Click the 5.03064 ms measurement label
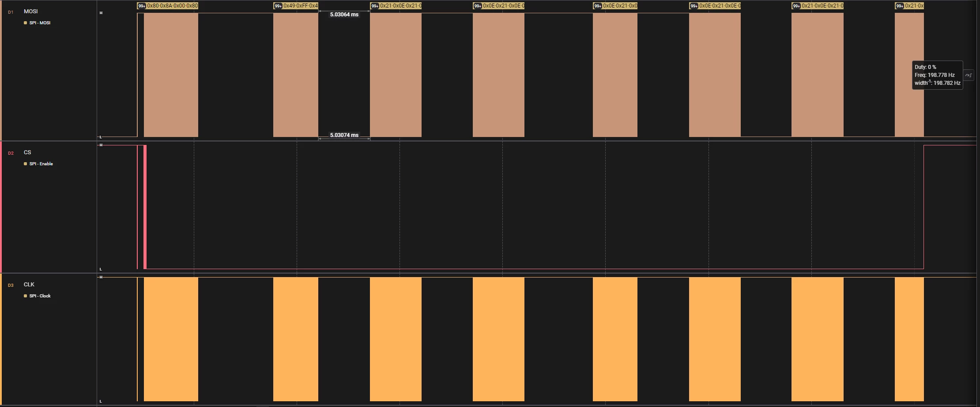This screenshot has height=407, width=980. (344, 15)
